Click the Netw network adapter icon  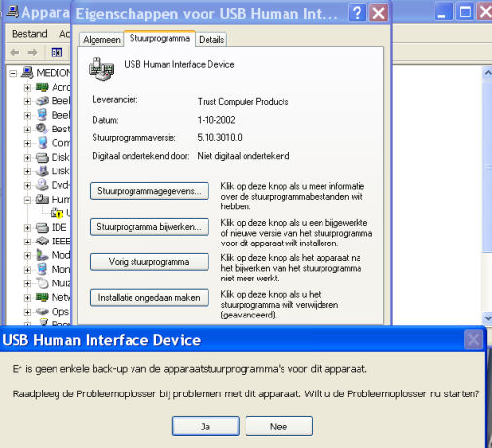pyautogui.click(x=42, y=297)
